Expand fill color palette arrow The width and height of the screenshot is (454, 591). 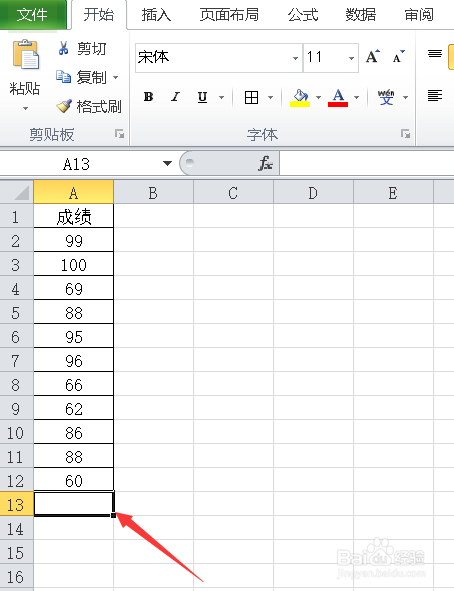[x=319, y=97]
